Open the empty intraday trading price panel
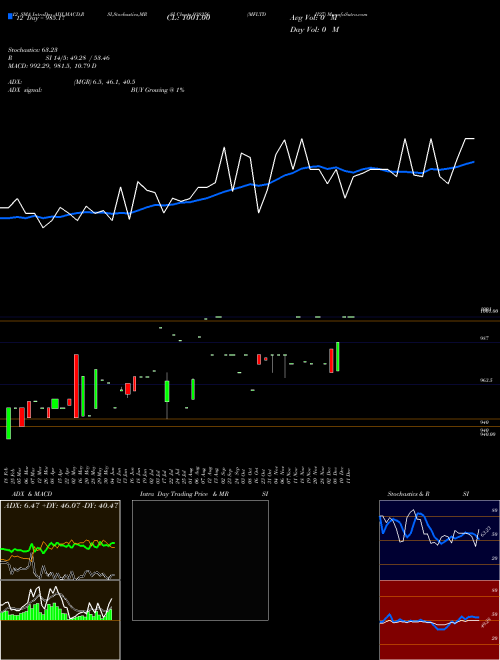 200,560
